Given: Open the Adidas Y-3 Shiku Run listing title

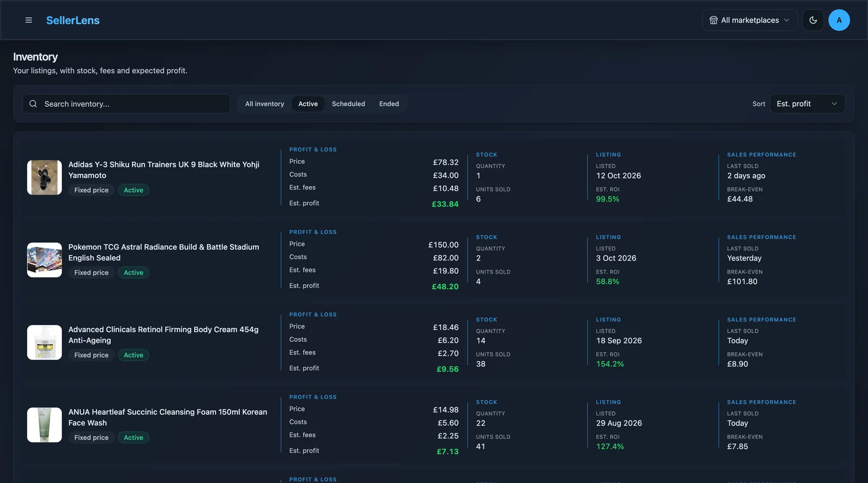Looking at the screenshot, I should 164,170.
